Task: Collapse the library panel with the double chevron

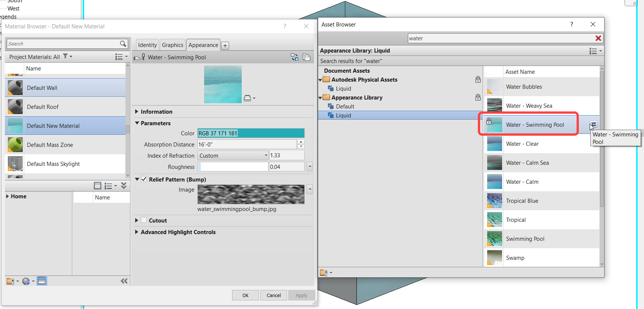Action: click(124, 186)
